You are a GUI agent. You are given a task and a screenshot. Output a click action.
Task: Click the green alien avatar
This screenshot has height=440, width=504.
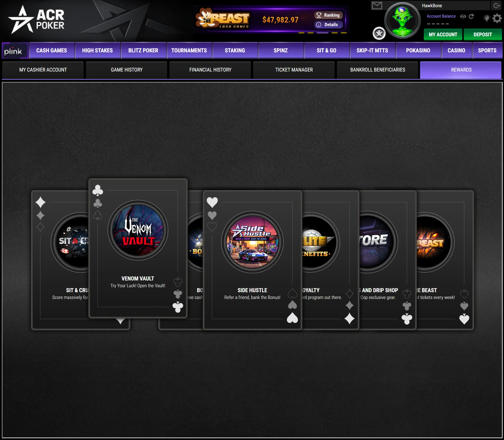[x=402, y=21]
